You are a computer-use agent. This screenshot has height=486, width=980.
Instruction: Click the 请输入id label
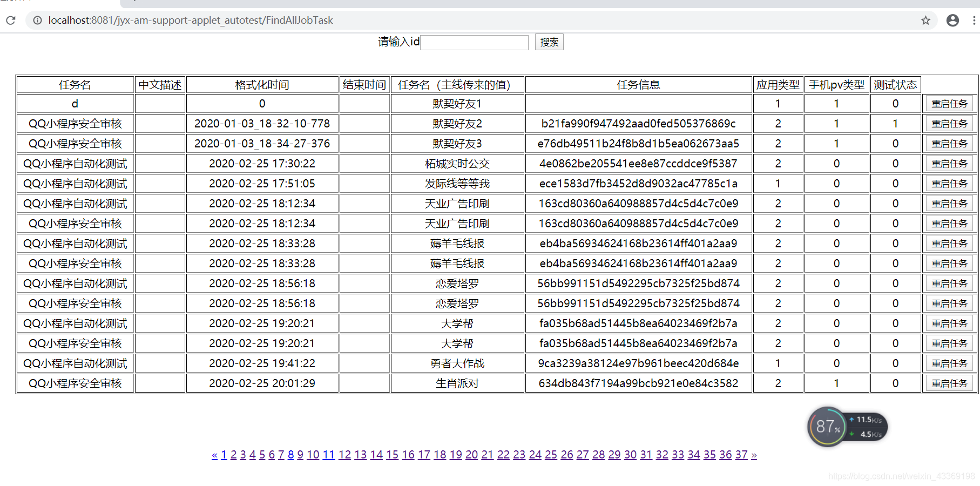[x=398, y=42]
